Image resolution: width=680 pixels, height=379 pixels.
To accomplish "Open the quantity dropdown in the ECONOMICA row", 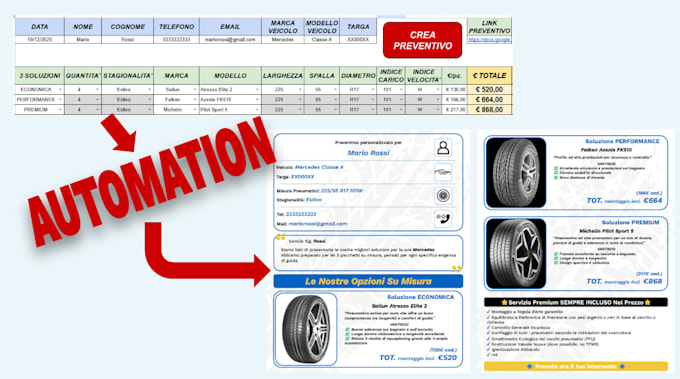I will (97, 89).
